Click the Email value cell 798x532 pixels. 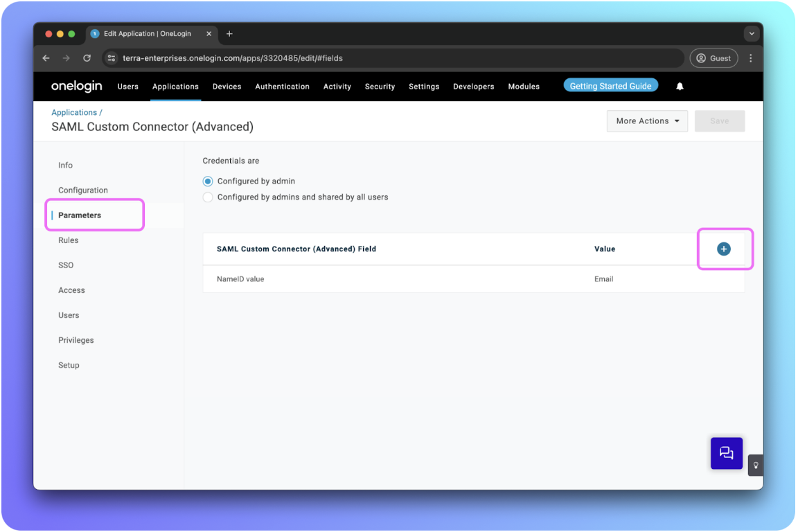[x=603, y=279]
